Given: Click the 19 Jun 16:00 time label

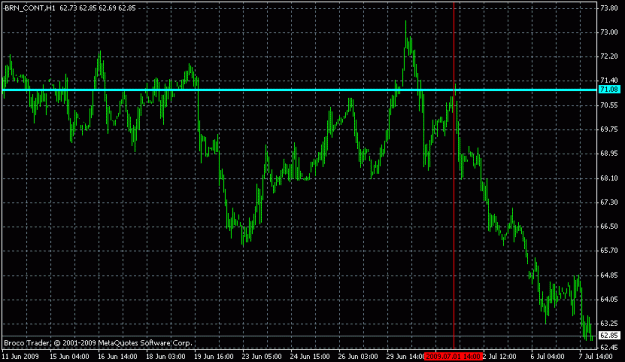Looking at the screenshot, I should pos(214,356).
